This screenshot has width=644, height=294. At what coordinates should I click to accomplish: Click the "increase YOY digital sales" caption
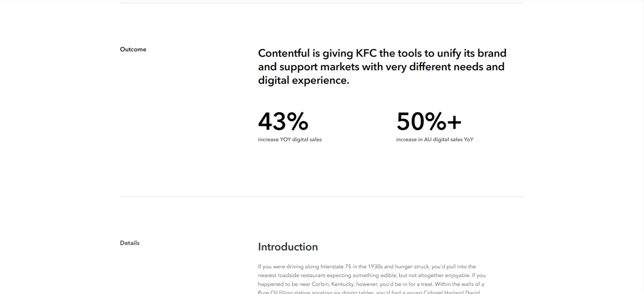[x=290, y=140]
